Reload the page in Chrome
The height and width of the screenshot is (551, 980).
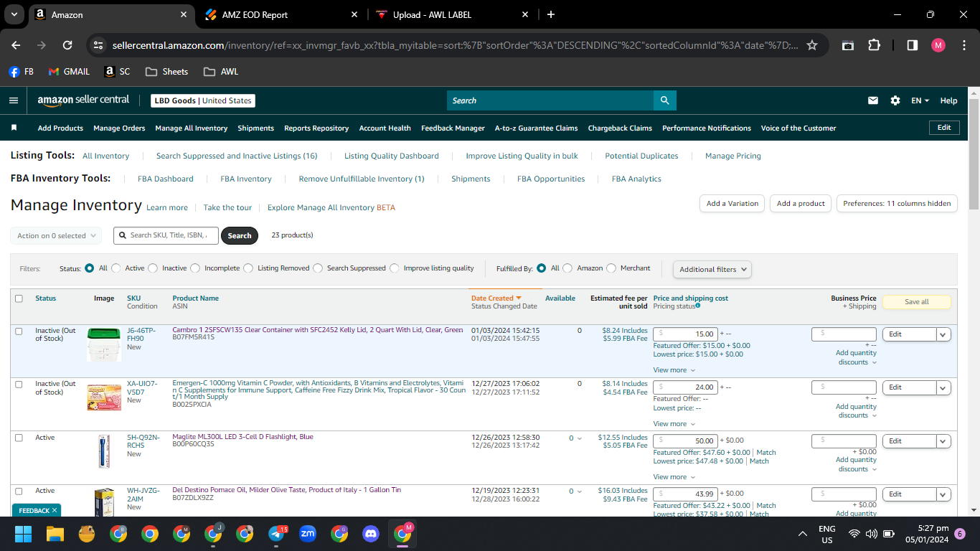67,45
